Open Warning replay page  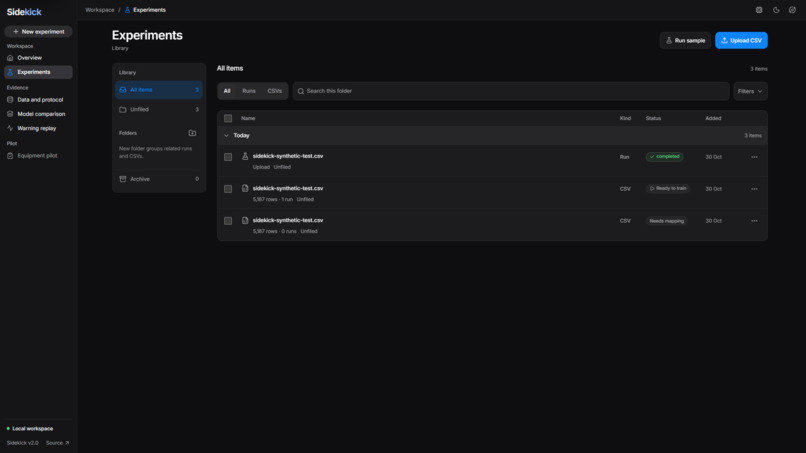[x=39, y=128]
